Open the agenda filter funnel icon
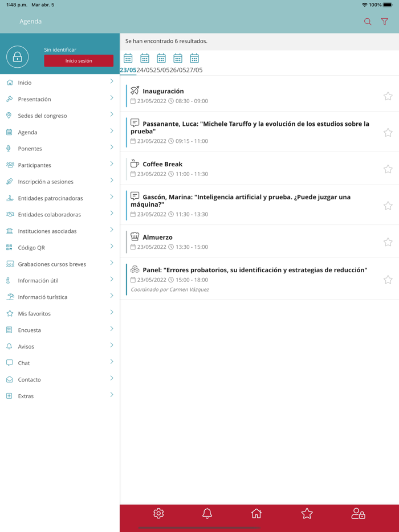 384,22
